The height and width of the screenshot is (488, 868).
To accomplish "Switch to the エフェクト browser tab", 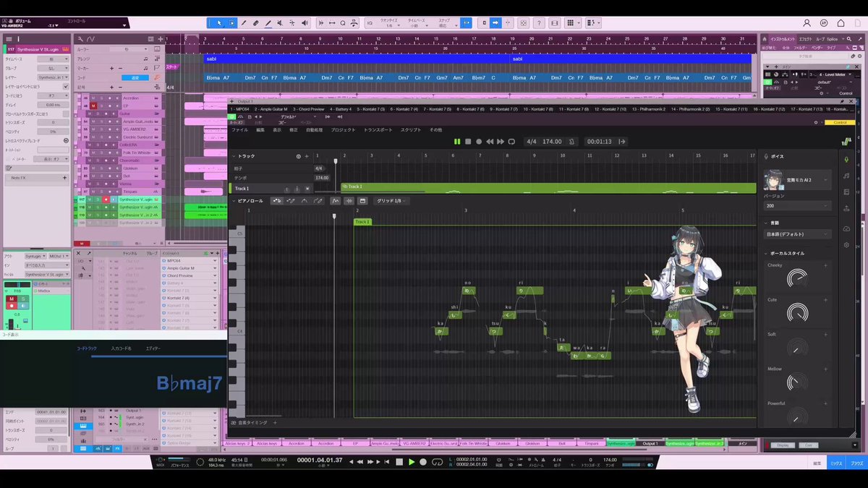I will pos(806,39).
